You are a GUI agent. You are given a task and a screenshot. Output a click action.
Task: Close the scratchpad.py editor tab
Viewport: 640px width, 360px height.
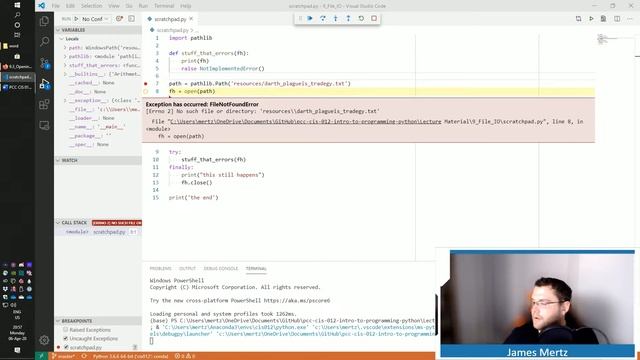pyautogui.click(x=191, y=19)
